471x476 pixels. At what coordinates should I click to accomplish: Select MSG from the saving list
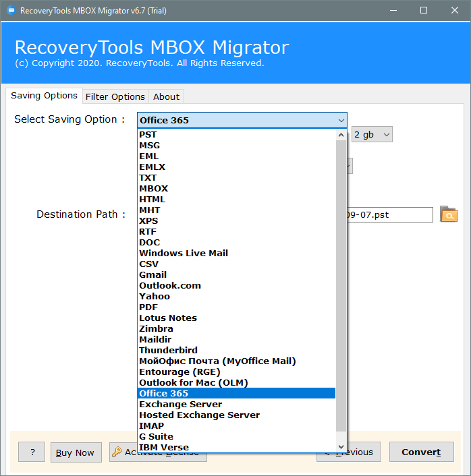click(x=236, y=146)
